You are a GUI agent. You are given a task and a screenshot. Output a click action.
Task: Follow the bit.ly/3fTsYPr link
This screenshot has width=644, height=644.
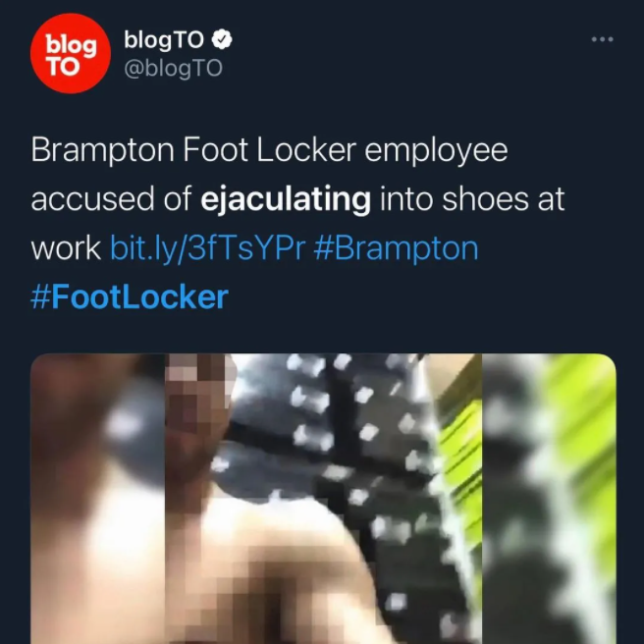point(208,248)
